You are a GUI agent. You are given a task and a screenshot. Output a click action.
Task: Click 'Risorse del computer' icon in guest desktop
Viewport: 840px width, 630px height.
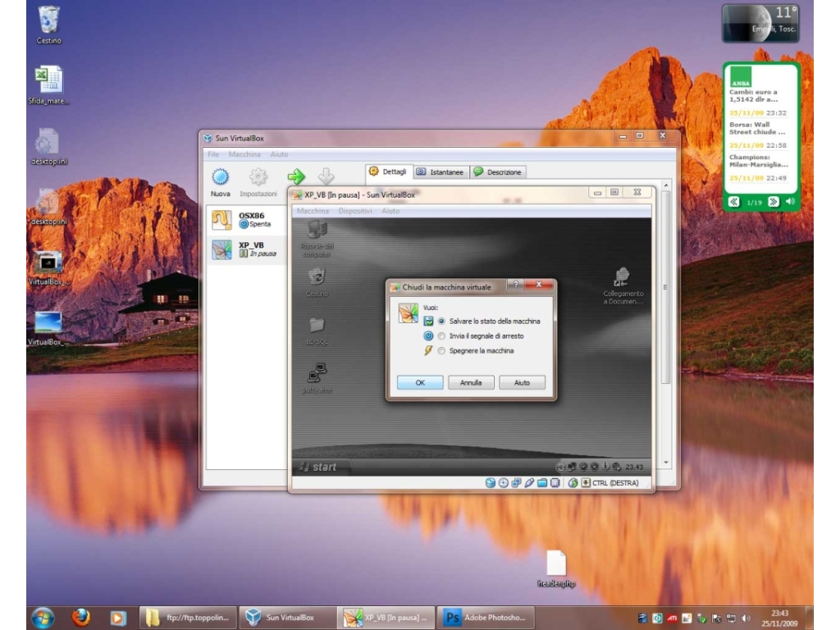pos(317,239)
